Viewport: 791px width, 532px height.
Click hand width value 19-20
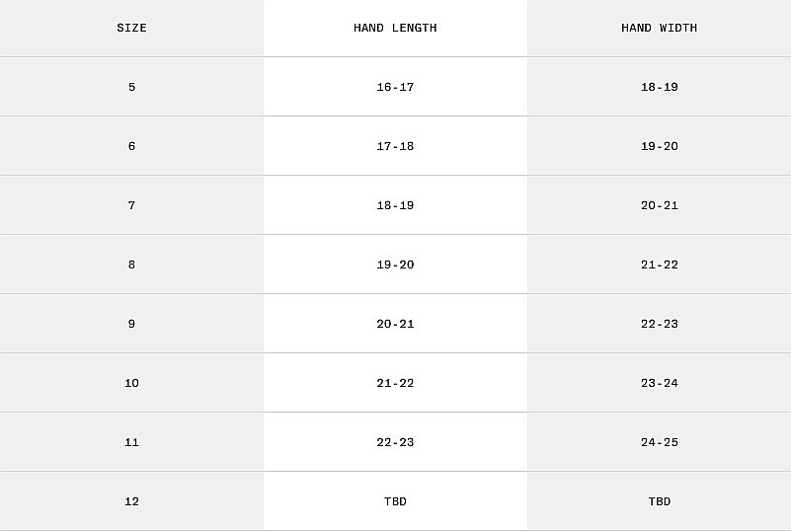659,146
